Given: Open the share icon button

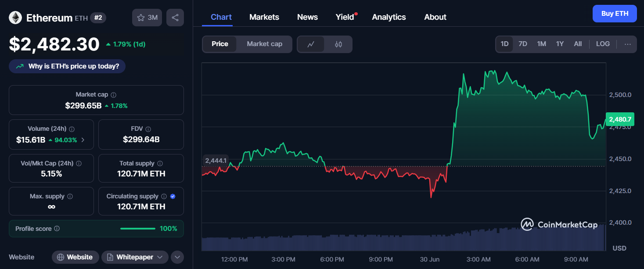Looking at the screenshot, I should click(x=175, y=18).
